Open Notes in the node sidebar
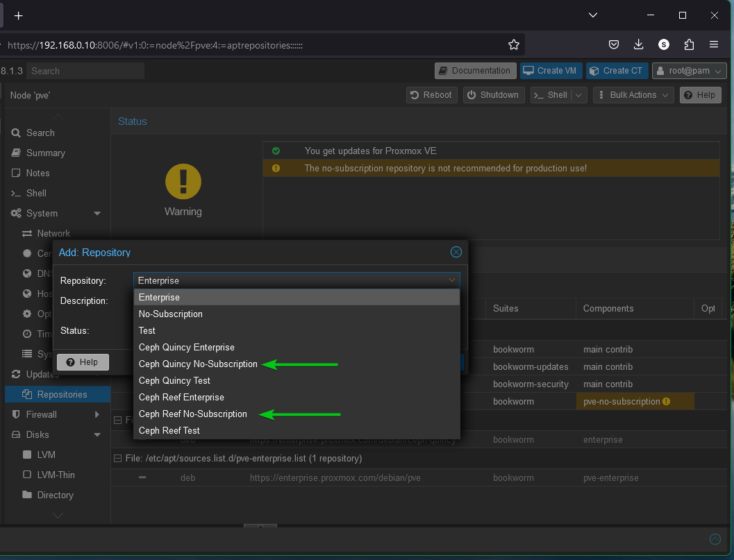The image size is (734, 560). [x=37, y=173]
